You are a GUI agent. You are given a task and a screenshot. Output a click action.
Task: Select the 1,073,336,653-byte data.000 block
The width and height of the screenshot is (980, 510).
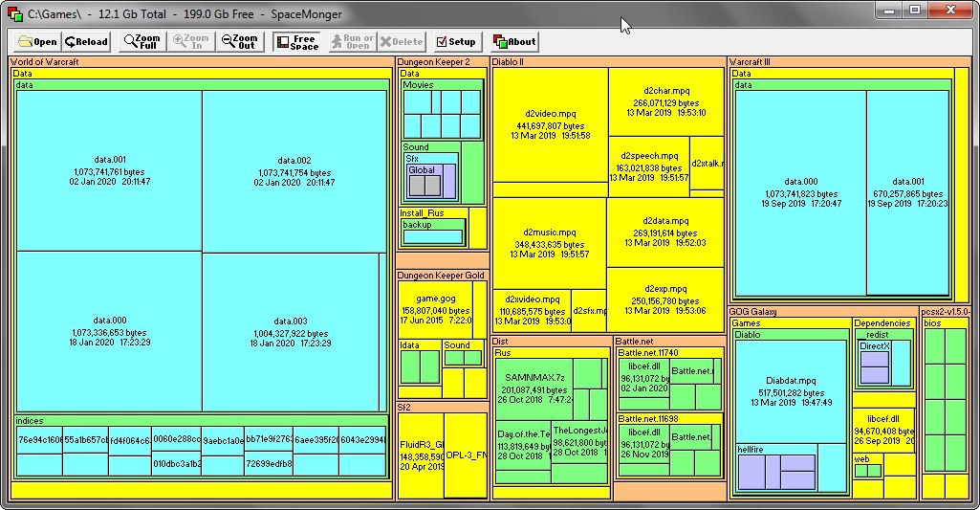pos(109,332)
